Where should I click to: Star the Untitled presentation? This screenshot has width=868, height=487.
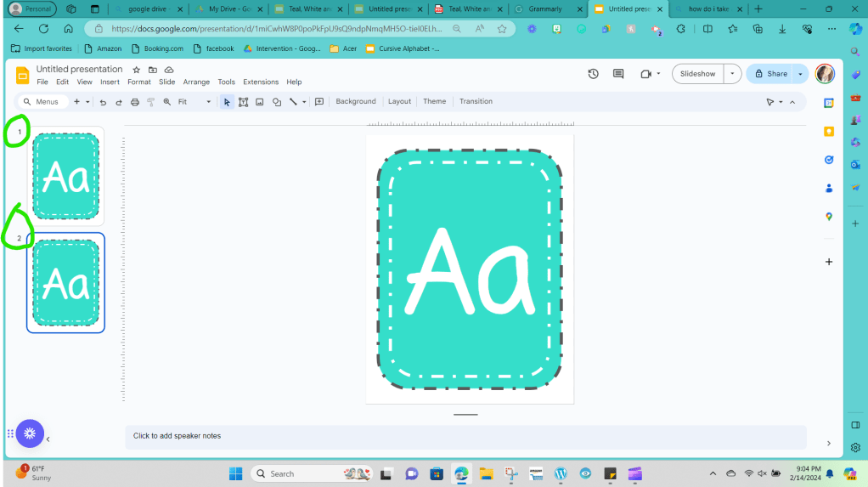[136, 70]
